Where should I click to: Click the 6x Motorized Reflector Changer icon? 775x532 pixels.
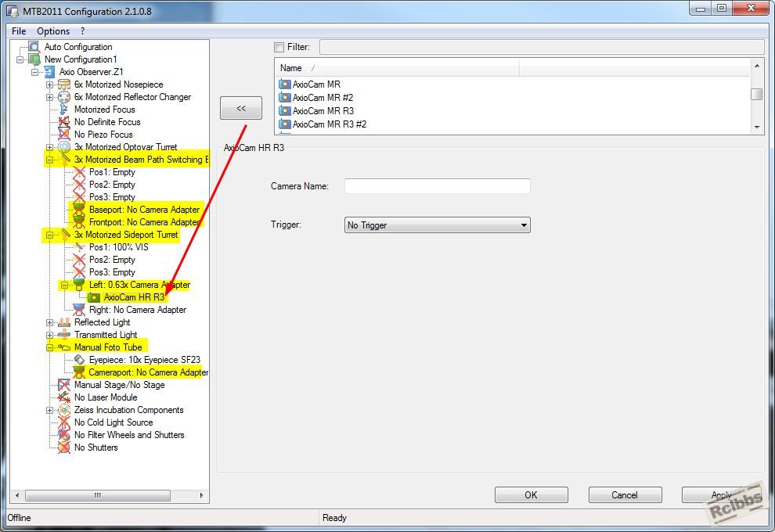click(x=63, y=97)
